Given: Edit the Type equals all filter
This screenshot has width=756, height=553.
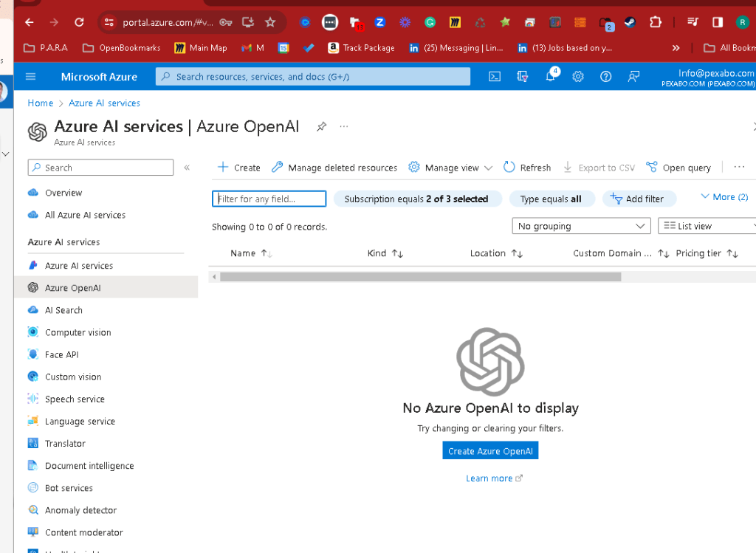Looking at the screenshot, I should click(x=551, y=199).
